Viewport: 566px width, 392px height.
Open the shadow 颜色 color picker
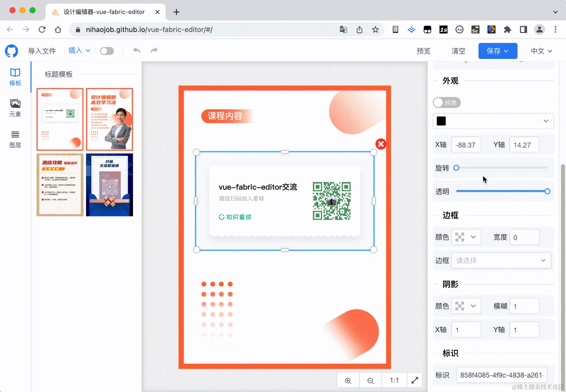[x=466, y=306]
